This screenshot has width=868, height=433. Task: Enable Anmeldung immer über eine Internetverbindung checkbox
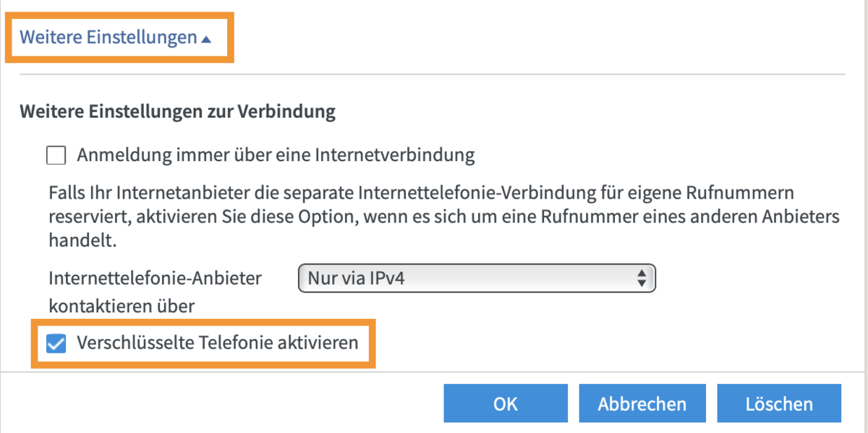point(56,155)
